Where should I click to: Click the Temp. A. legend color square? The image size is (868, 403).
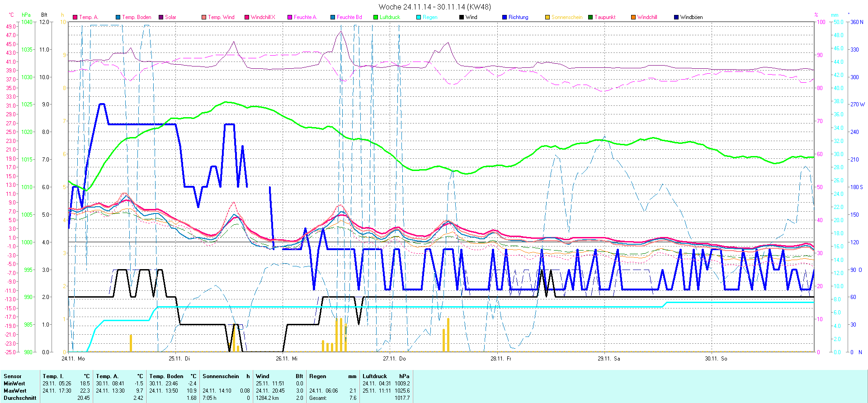pyautogui.click(x=75, y=17)
